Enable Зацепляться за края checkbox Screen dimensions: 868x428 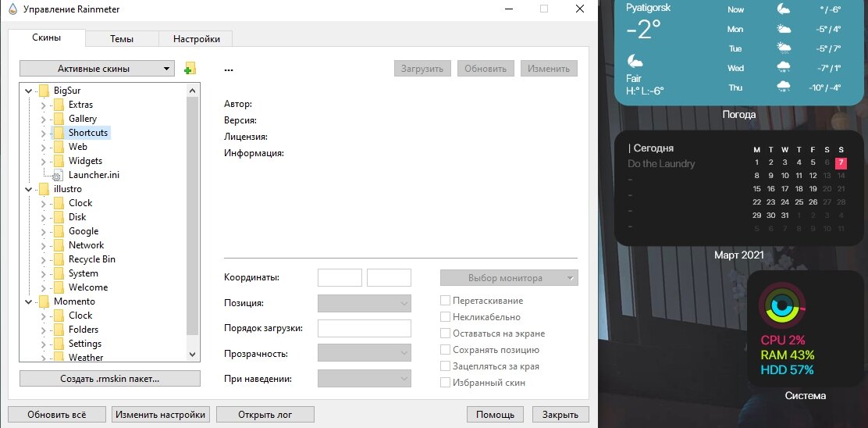[444, 366]
